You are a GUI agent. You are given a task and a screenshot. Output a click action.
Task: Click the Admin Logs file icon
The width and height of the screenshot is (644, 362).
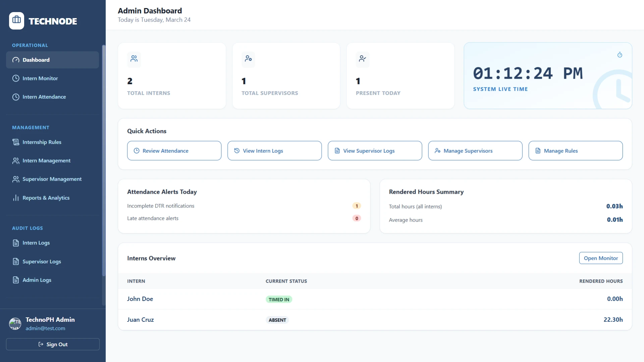(16, 280)
